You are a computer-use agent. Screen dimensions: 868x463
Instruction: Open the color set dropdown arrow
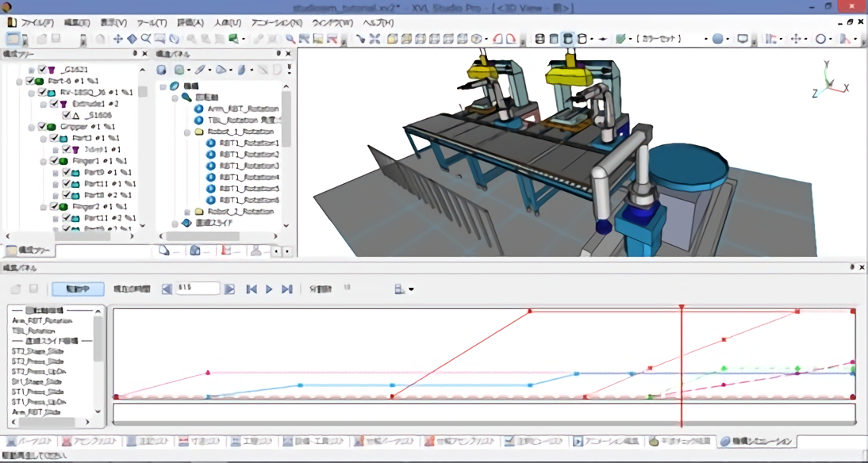point(706,40)
